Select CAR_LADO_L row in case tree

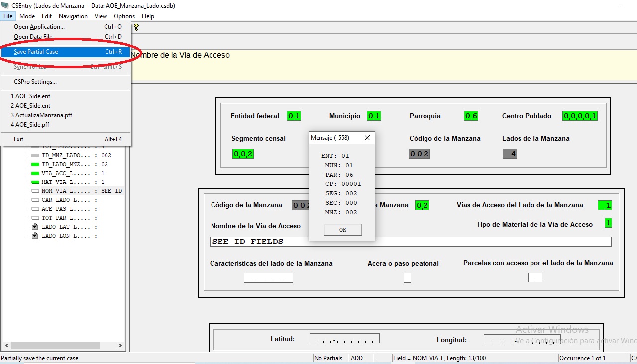click(x=70, y=200)
